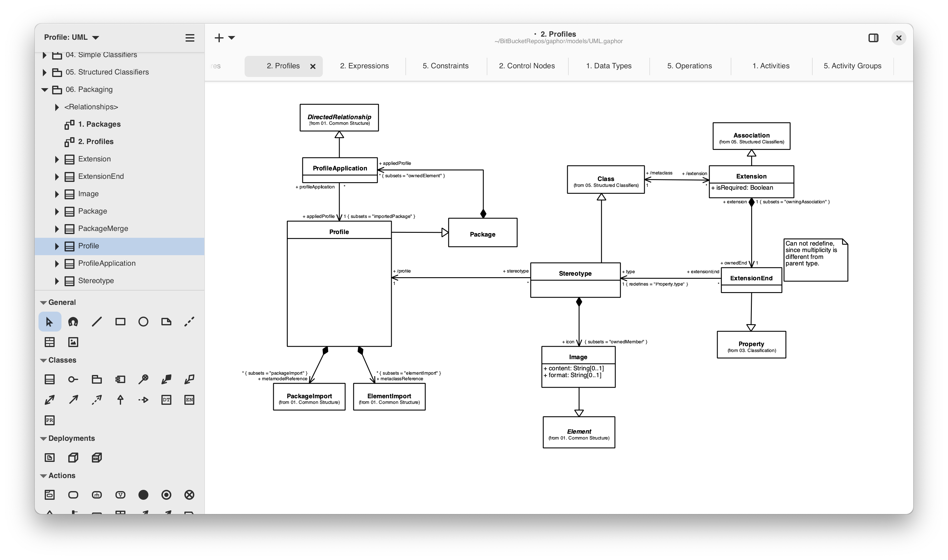
Task: Select the Containment tool with crossed circle
Action: (x=143, y=380)
